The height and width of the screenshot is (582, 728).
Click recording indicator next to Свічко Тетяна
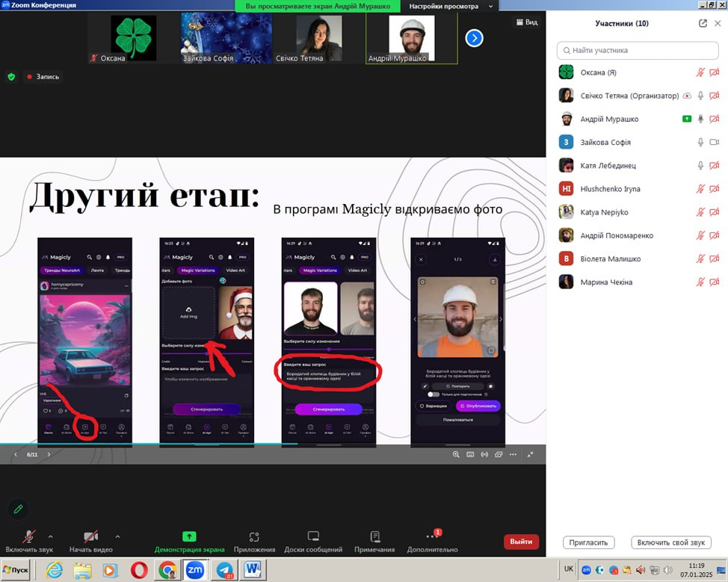[x=687, y=96]
